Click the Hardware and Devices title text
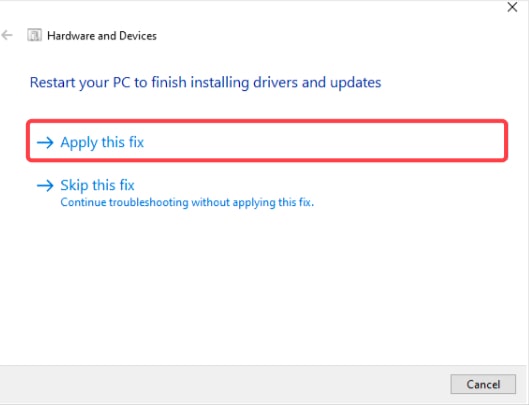The height and width of the screenshot is (405, 529). 102,35
